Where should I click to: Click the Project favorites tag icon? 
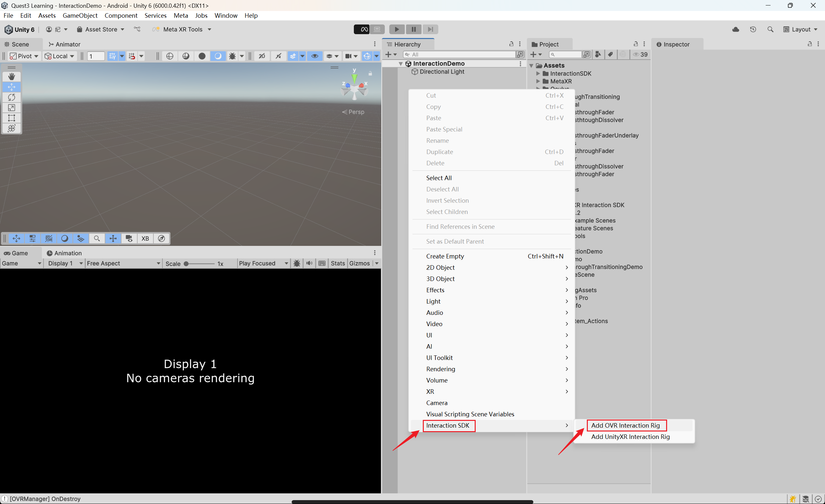pyautogui.click(x=610, y=54)
